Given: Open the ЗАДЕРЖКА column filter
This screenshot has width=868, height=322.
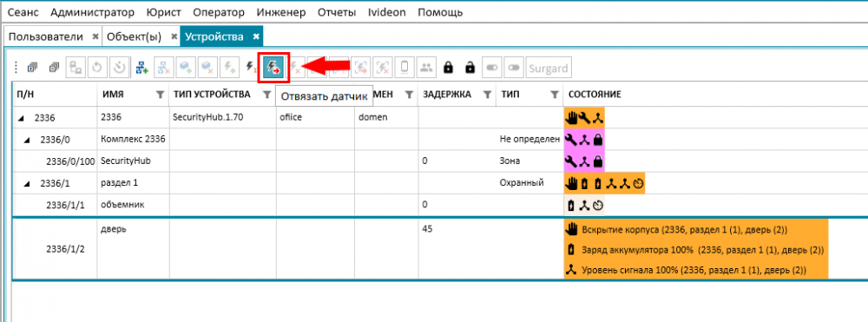Looking at the screenshot, I should coord(487,95).
